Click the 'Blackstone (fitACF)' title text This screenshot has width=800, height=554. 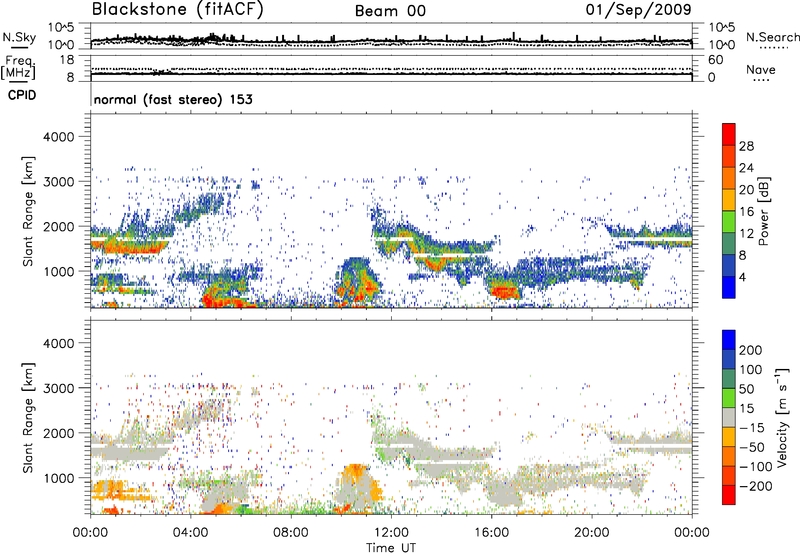[x=177, y=10]
